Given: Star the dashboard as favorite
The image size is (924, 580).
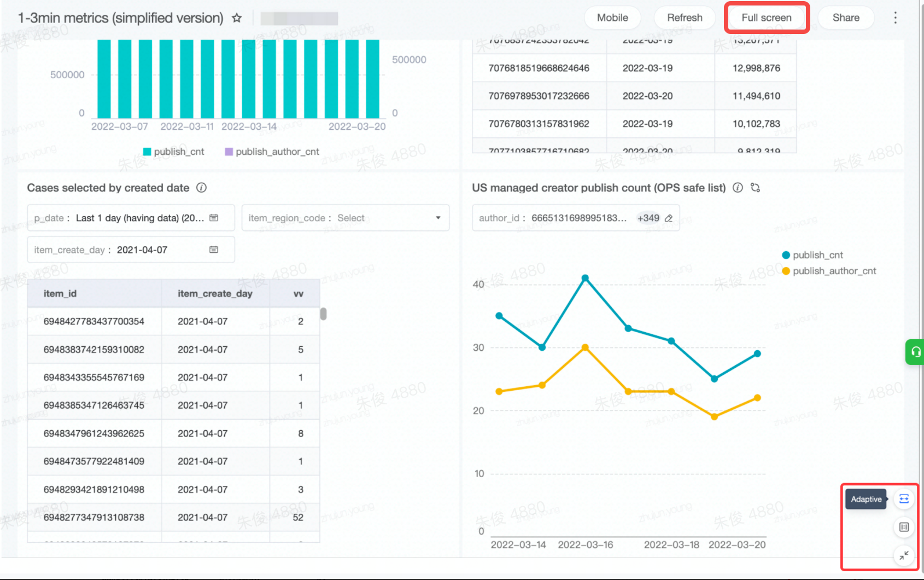Looking at the screenshot, I should (237, 18).
